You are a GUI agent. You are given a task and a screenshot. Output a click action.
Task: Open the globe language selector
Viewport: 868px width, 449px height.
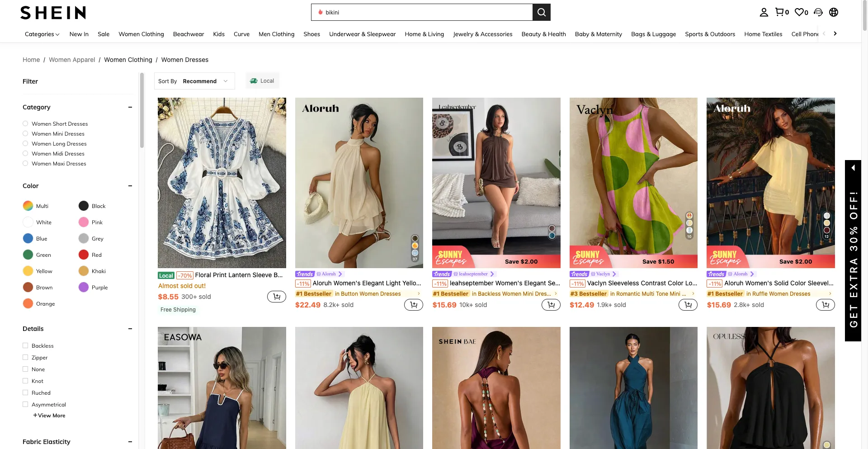pyautogui.click(x=834, y=12)
